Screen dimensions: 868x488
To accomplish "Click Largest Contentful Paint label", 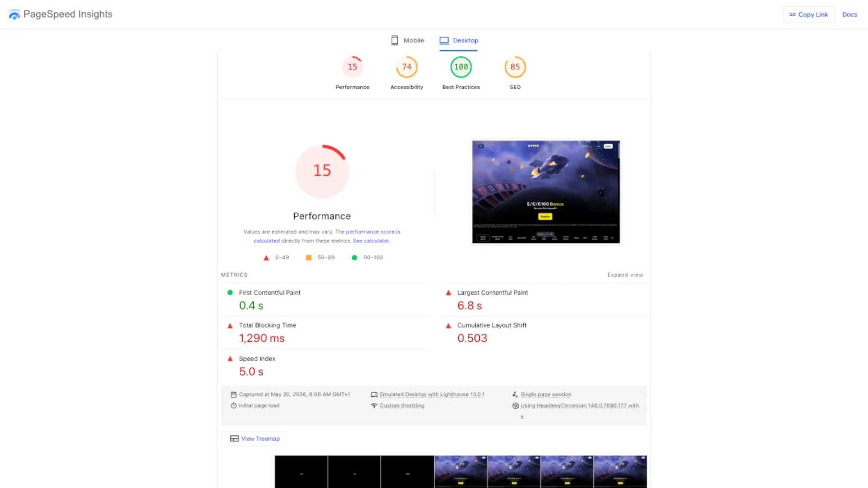I will 493,293.
